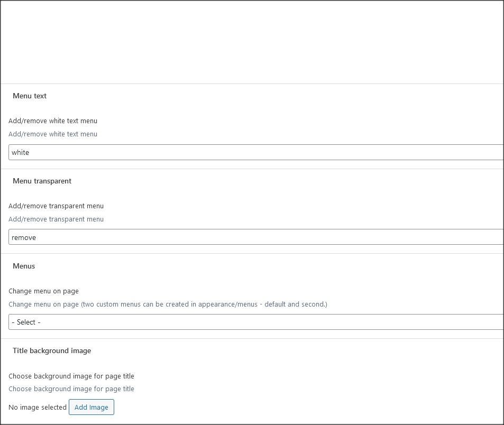Click the Menus section heading
This screenshot has height=425, width=504.
pyautogui.click(x=24, y=266)
